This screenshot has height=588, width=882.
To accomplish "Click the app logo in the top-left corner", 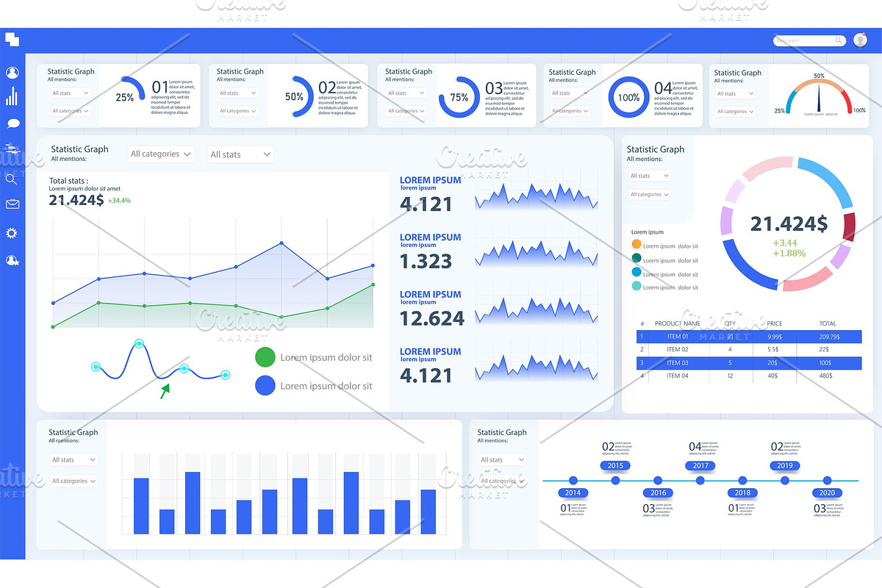I will pos(12,37).
